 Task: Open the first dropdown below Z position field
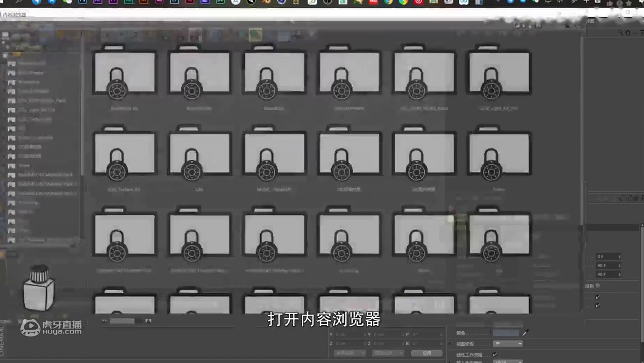pos(350,353)
